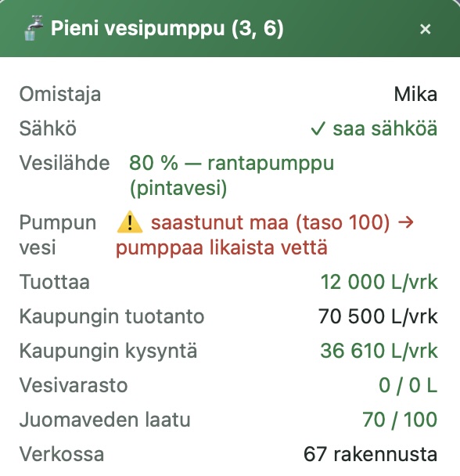Screen dimensions: 460x476
Task: Click the 12 000 L/vrk production value
Action: [x=379, y=282]
